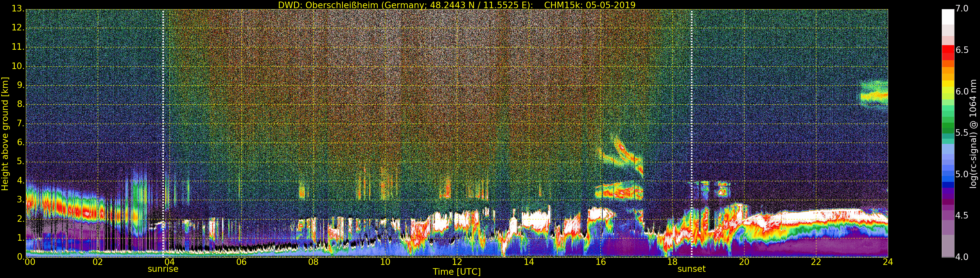Click the time axis tick '12'

click(x=457, y=262)
